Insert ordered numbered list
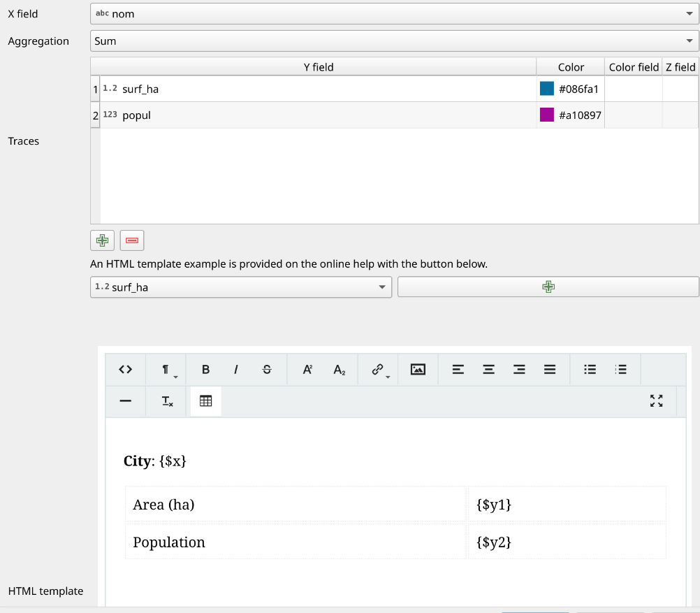 click(x=620, y=370)
